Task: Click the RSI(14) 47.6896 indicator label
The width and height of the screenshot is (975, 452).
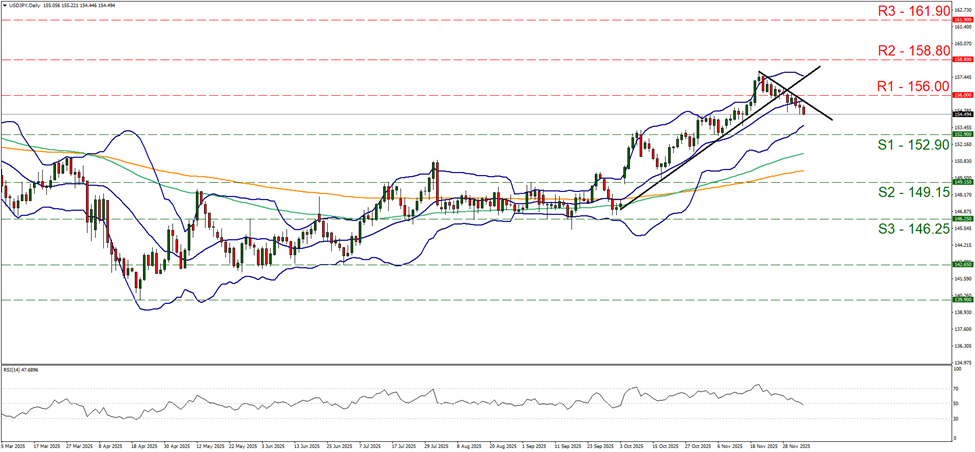Action: click(19, 370)
